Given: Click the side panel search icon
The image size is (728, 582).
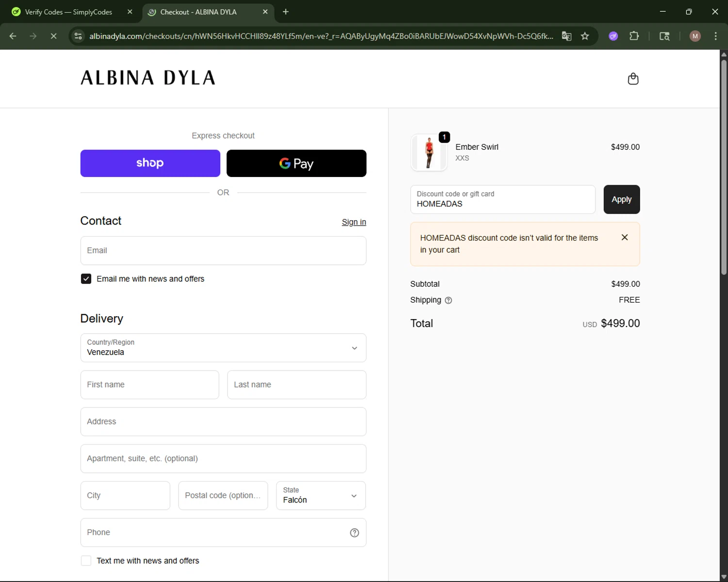Looking at the screenshot, I should point(664,36).
